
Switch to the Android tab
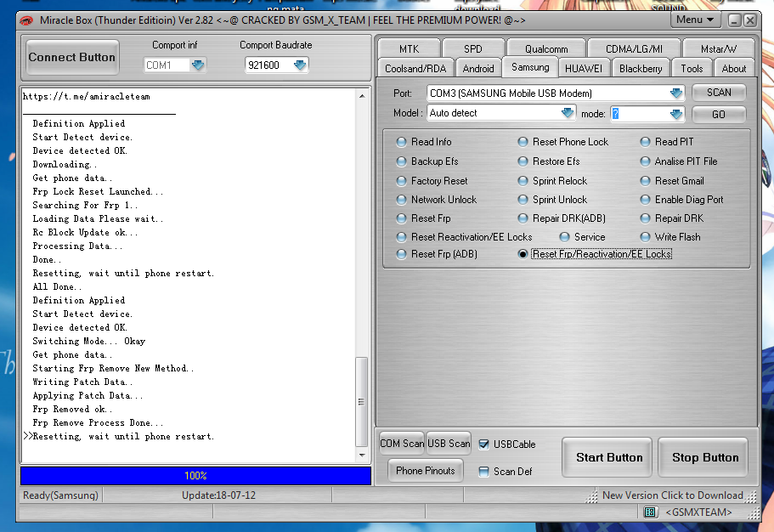pyautogui.click(x=477, y=69)
